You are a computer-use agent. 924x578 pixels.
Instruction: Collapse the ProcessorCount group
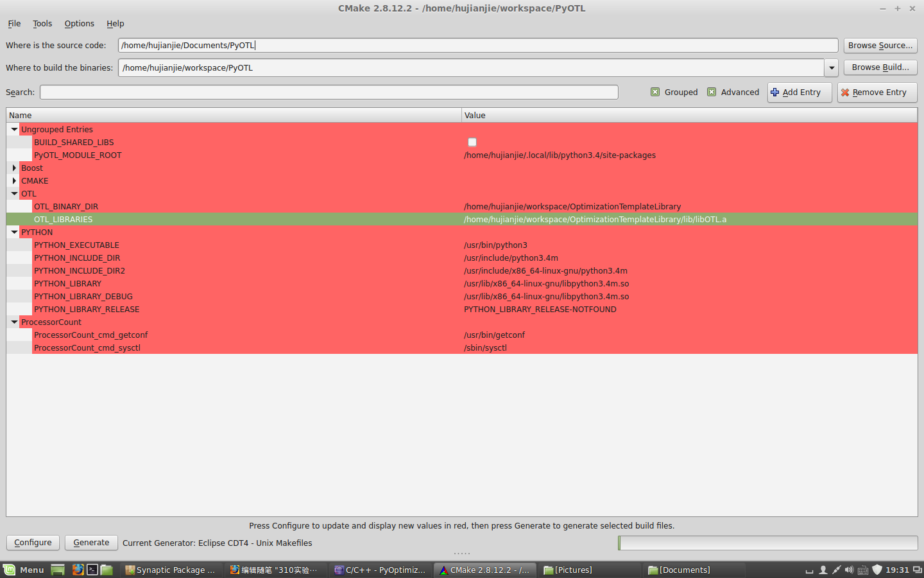tap(14, 322)
